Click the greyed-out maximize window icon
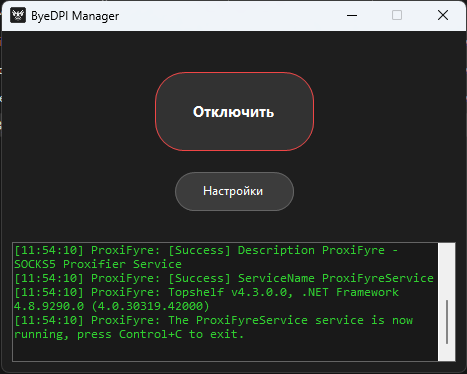467x374 pixels. click(397, 15)
